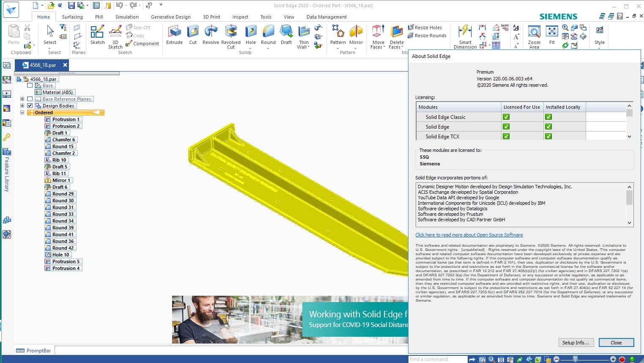Switch to the PMI tab
Image resolution: width=644 pixels, height=363 pixels.
click(x=99, y=17)
